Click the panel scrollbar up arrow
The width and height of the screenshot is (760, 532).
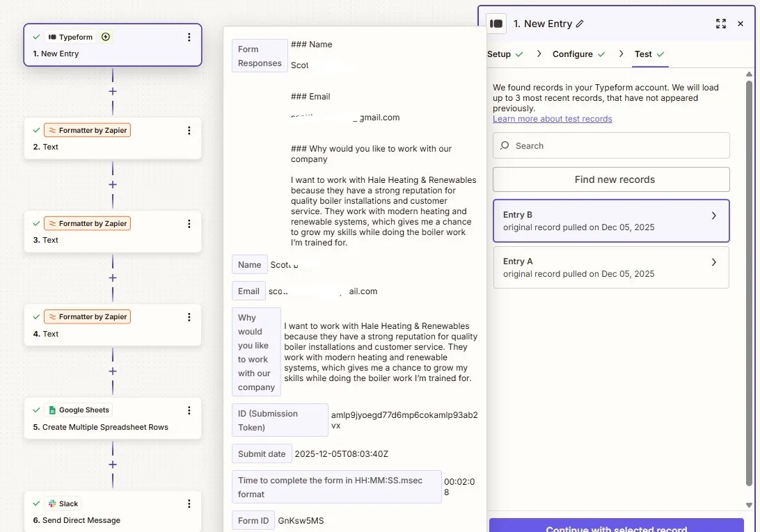point(749,74)
